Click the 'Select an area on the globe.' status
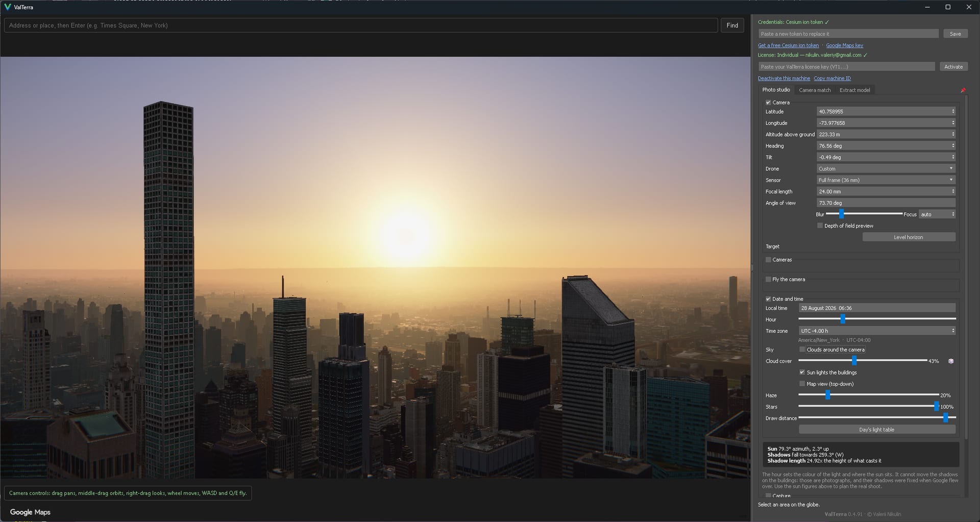The height and width of the screenshot is (522, 980). click(x=789, y=505)
